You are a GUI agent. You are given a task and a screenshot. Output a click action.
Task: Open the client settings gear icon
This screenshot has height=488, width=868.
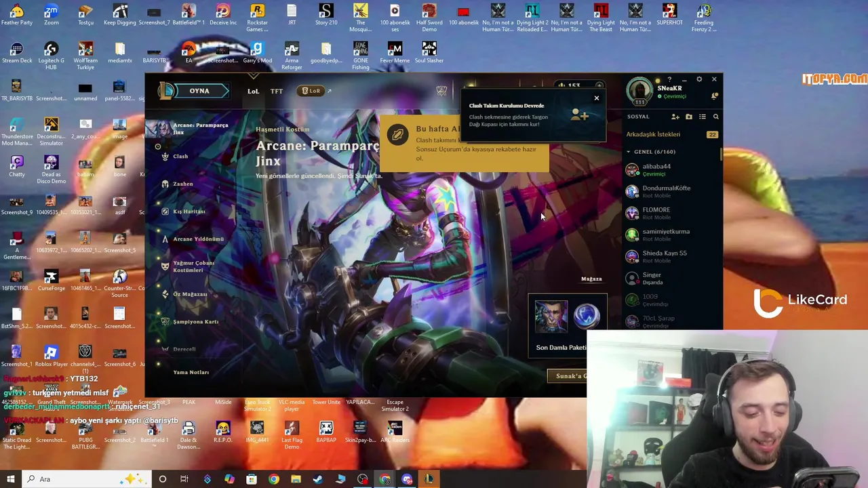coord(699,79)
